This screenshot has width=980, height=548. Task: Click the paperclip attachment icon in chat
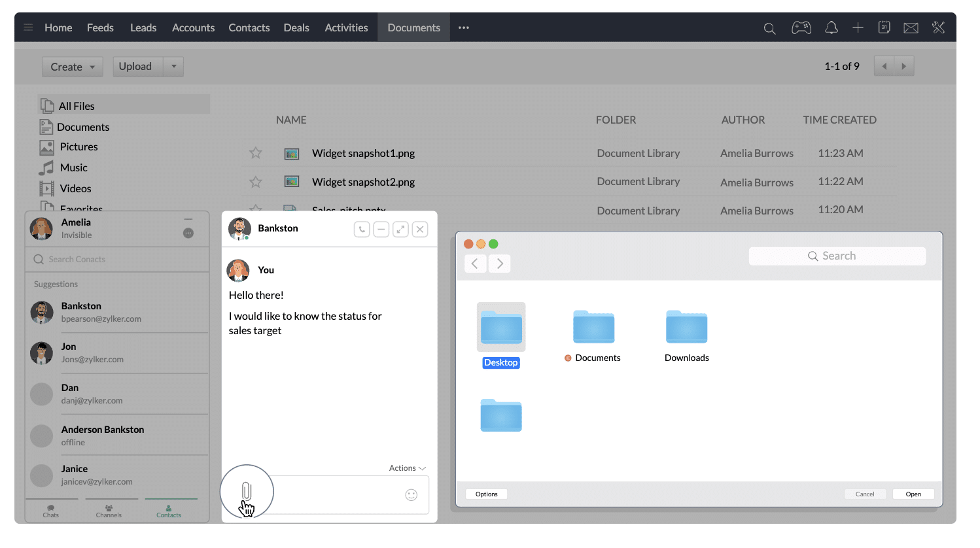click(246, 492)
